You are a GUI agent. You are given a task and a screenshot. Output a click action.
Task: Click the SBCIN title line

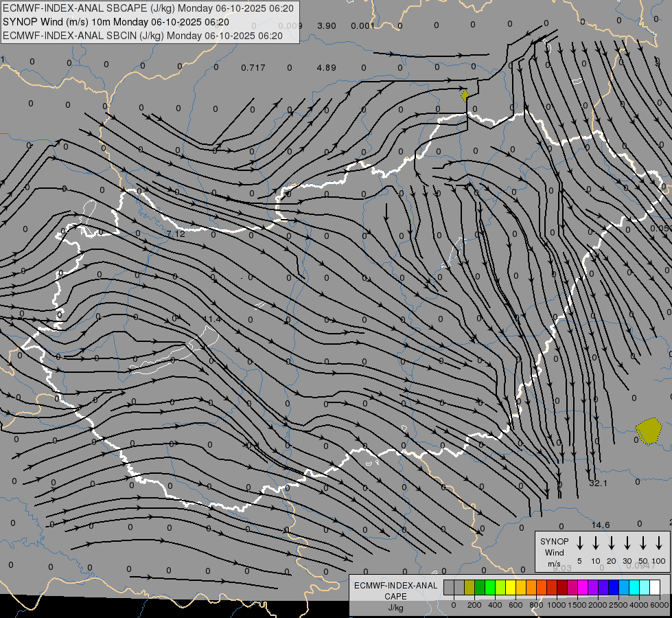tap(143, 36)
